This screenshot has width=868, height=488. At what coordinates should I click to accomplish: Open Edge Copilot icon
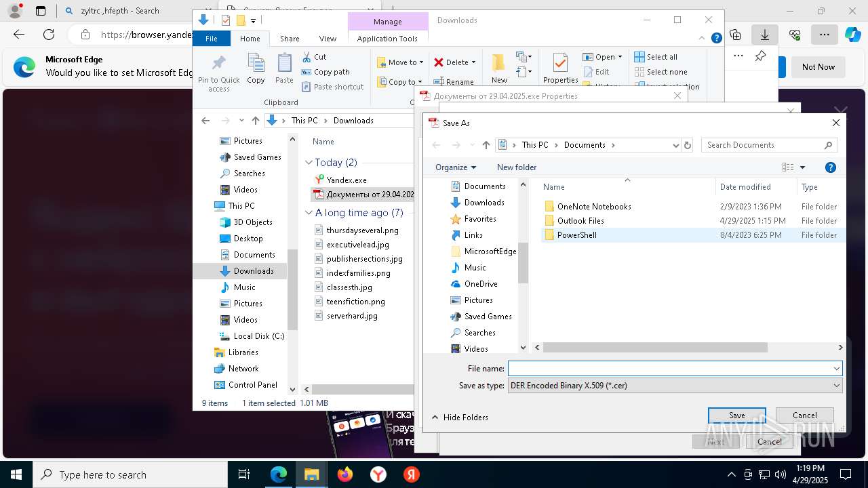[x=852, y=35]
